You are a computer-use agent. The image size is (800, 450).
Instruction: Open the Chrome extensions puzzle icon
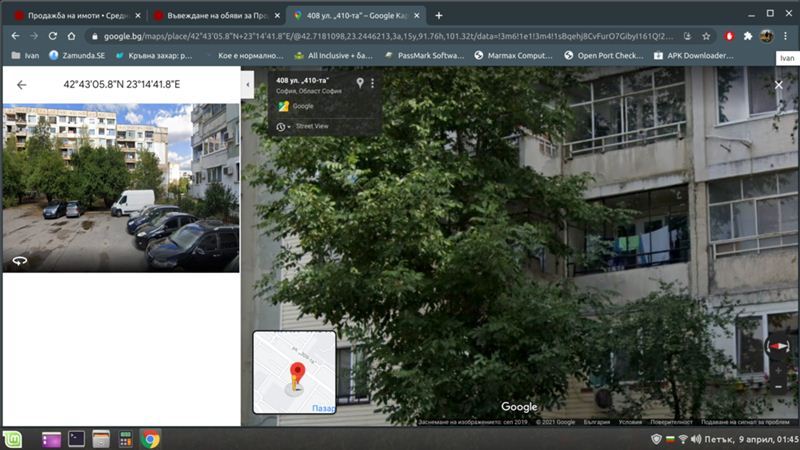click(747, 35)
